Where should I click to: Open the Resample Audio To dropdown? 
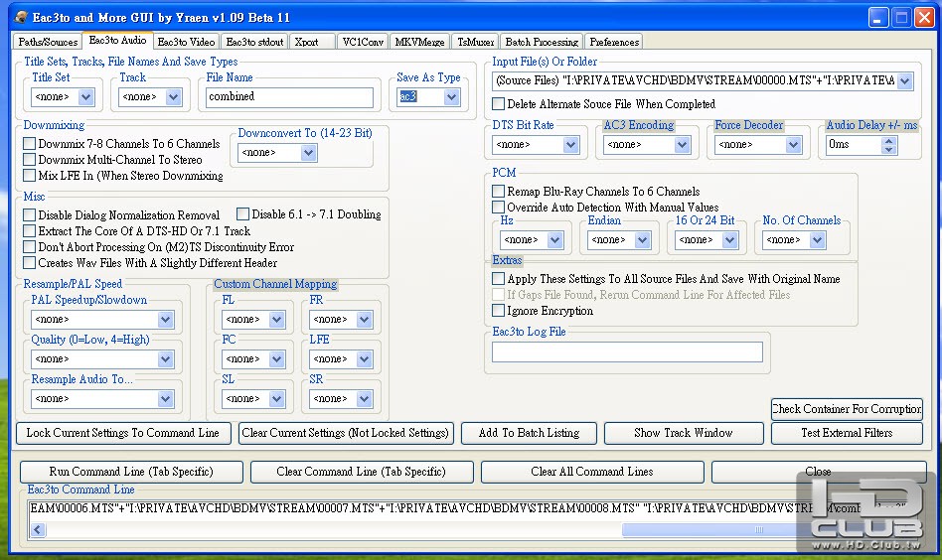click(x=165, y=398)
